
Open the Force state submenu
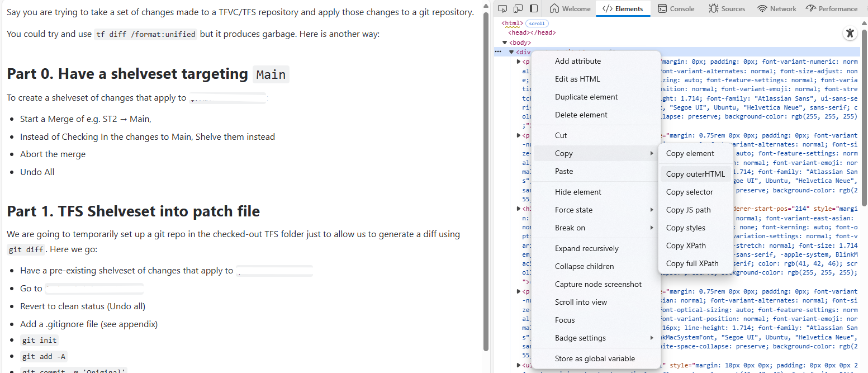[573, 209]
